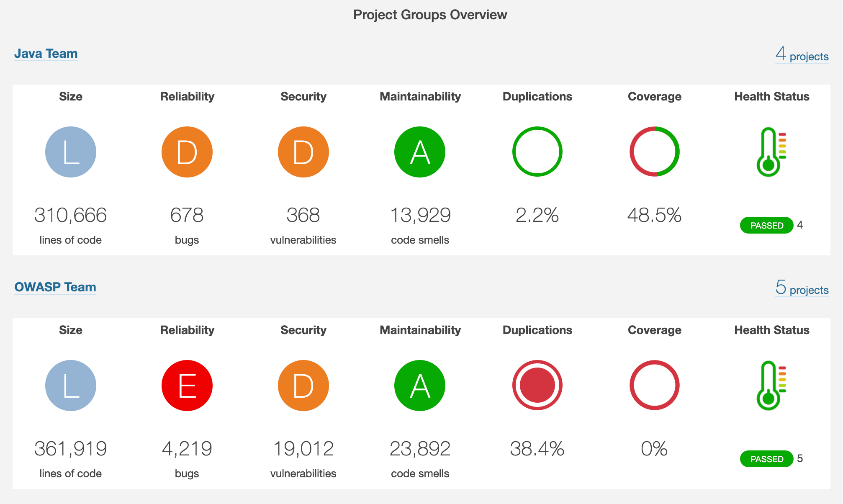Click OWASP Team 361,919 lines of code
This screenshot has height=504, width=843.
pos(71,449)
